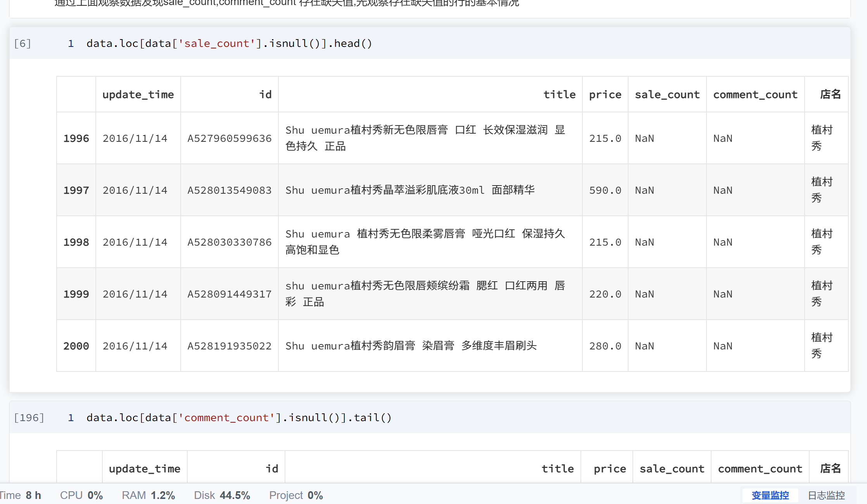Open the 日志监控 tab
Viewport: 867px width, 504px height.
826,495
